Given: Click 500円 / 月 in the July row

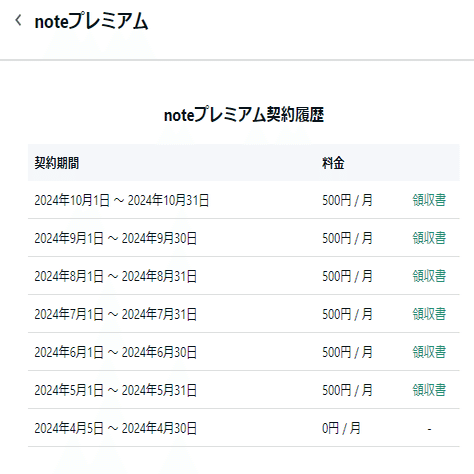Looking at the screenshot, I should [x=347, y=314].
